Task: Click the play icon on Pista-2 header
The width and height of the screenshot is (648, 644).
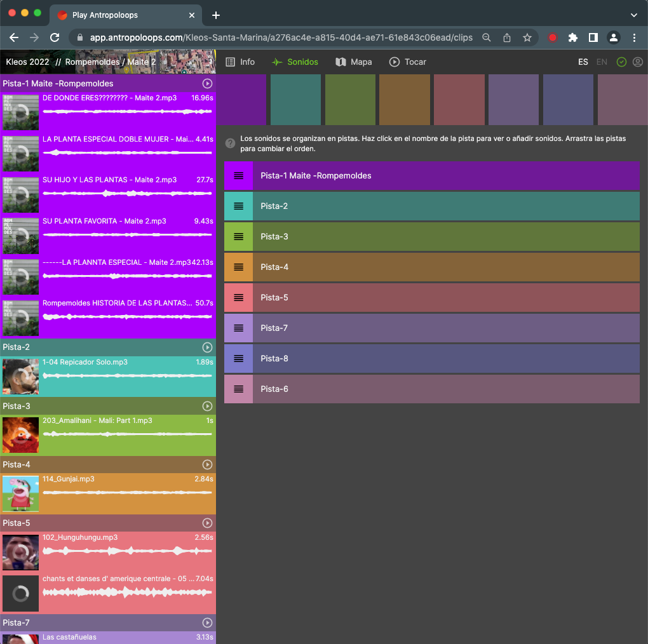Action: [206, 347]
